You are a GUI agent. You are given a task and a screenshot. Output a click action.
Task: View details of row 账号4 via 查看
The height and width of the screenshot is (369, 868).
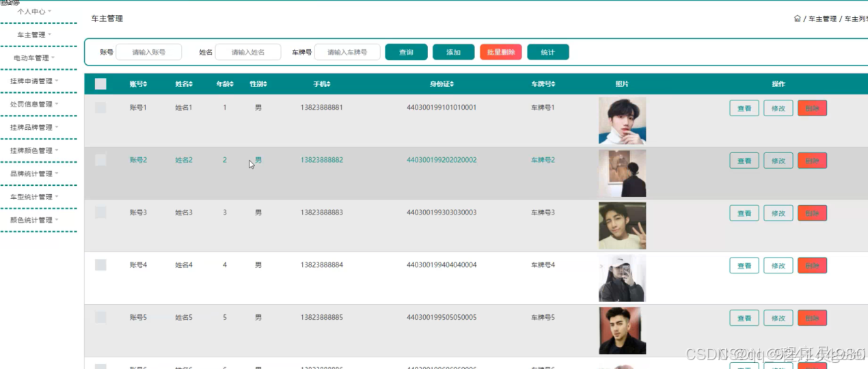[x=744, y=265]
